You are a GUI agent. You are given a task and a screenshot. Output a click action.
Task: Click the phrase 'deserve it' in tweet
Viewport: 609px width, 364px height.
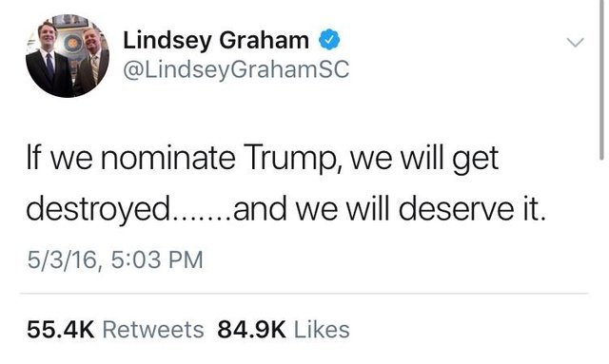point(472,208)
